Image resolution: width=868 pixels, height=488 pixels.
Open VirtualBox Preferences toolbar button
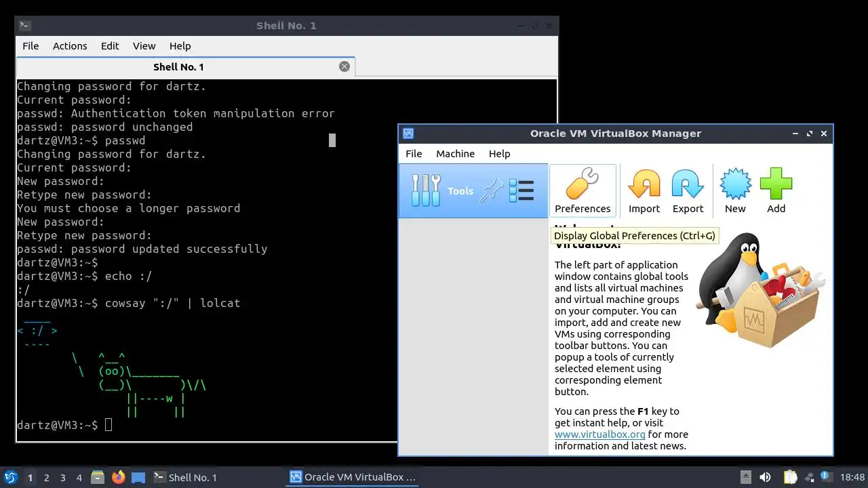583,190
